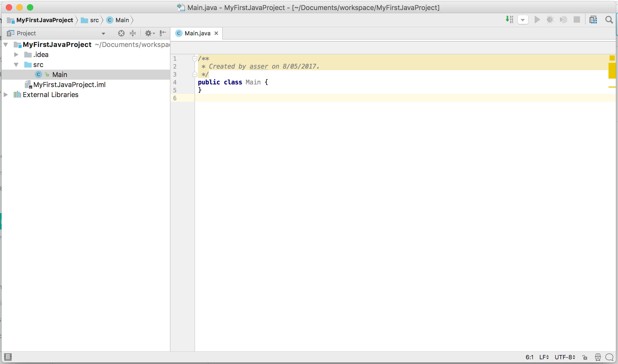
Task: Click the event log bubble icon
Action: click(610, 357)
